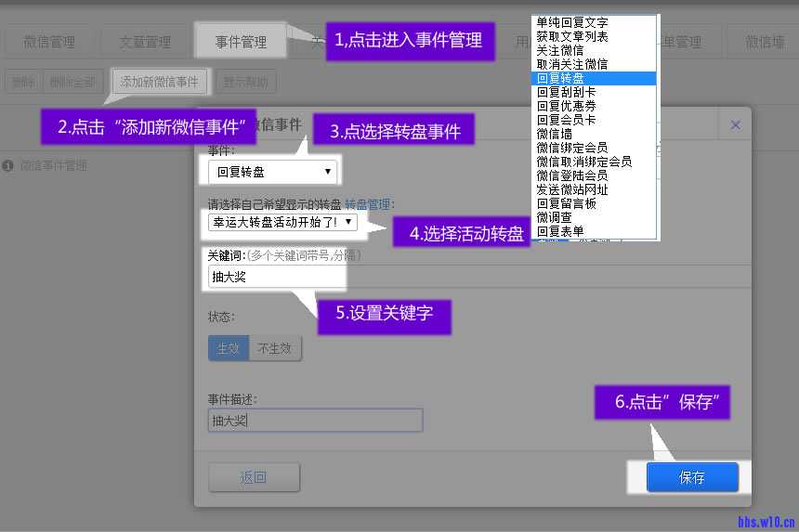The image size is (799, 532).
Task: Select 回复留言板 from the list
Action: 566,203
